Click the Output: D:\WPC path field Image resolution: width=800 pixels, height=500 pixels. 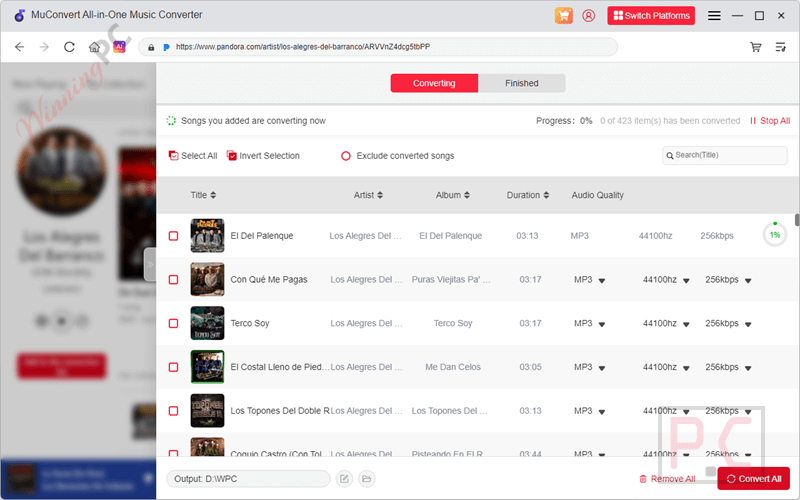248,479
